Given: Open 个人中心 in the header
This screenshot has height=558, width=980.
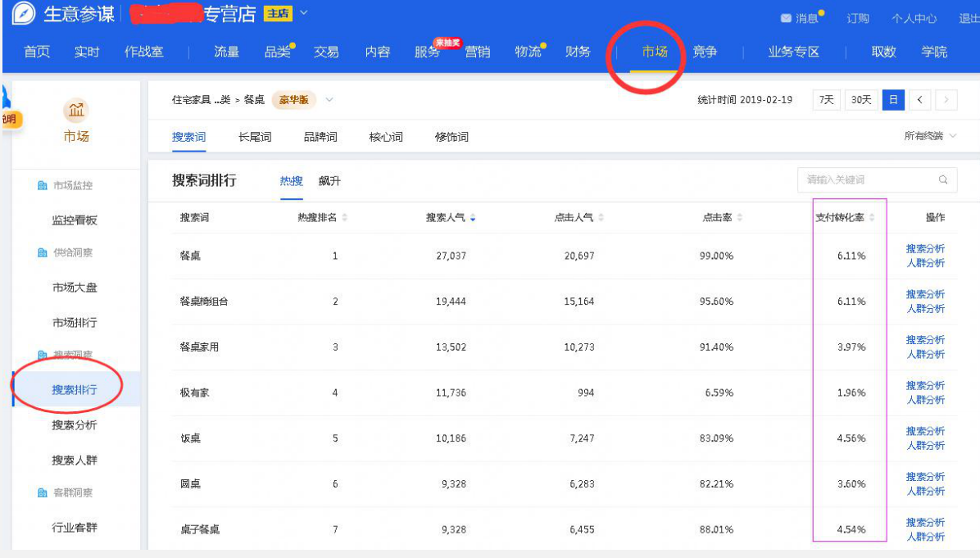Looking at the screenshot, I should pos(914,18).
